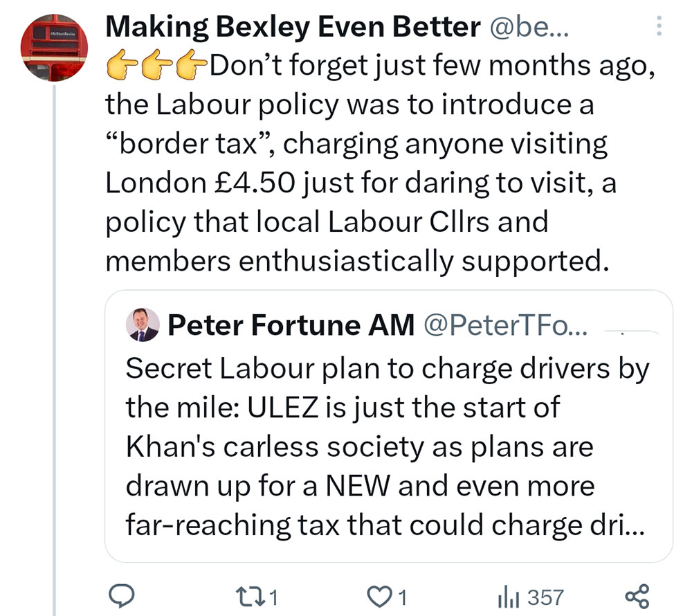This screenshot has width=692, height=616.
Task: Click the @PeterTFo... handle in quoted tweet
Action: tap(505, 325)
